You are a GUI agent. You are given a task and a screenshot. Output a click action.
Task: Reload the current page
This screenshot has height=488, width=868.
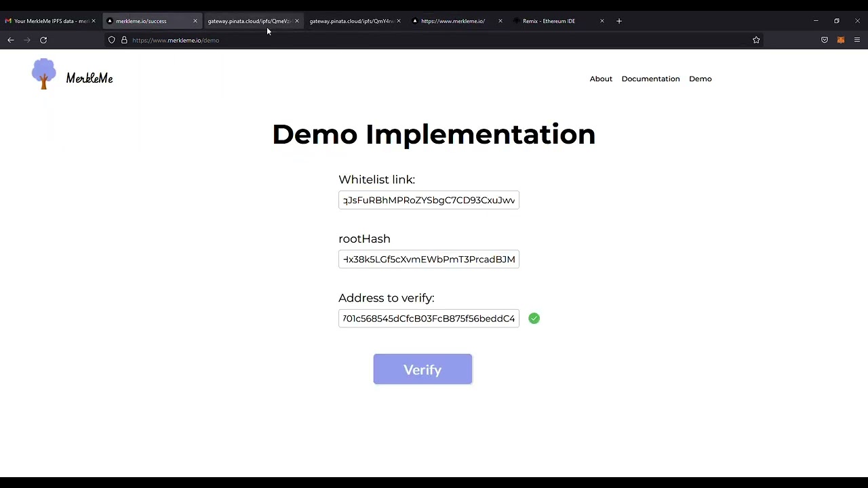click(43, 40)
